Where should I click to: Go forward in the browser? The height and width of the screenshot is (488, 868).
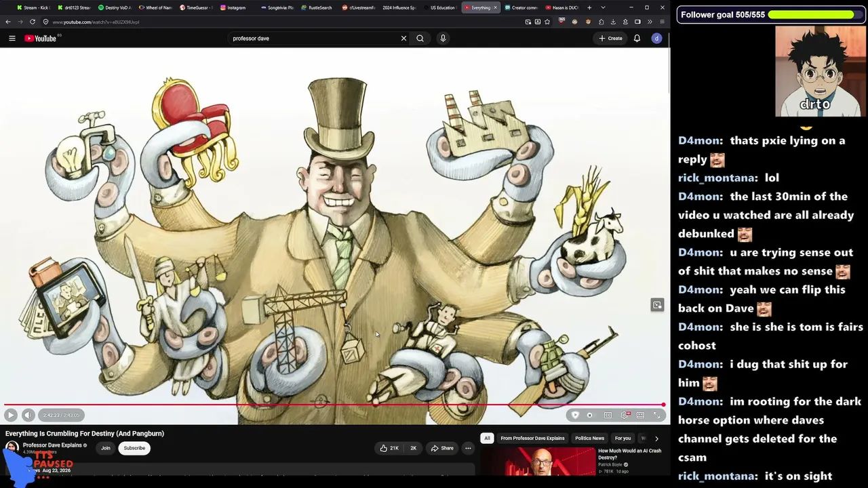[x=20, y=22]
